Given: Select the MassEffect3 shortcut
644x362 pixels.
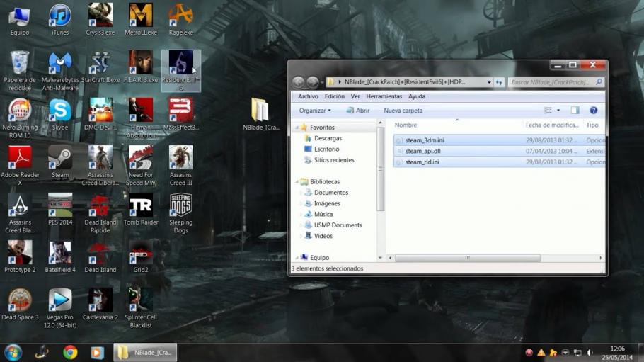Looking at the screenshot, I should click(180, 114).
